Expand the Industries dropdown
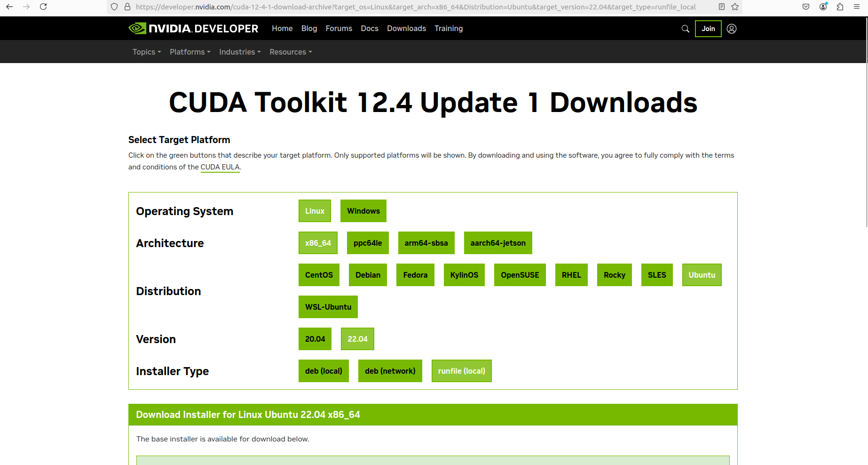Image resolution: width=868 pixels, height=465 pixels. pos(240,52)
